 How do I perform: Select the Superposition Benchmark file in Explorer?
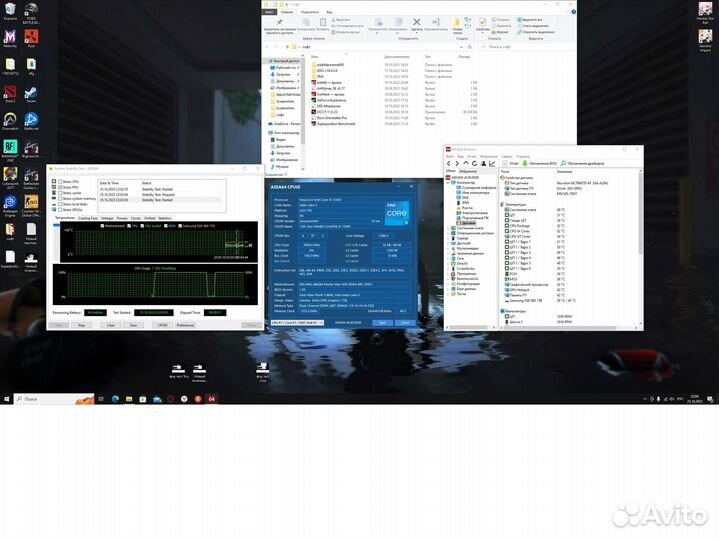(333, 124)
